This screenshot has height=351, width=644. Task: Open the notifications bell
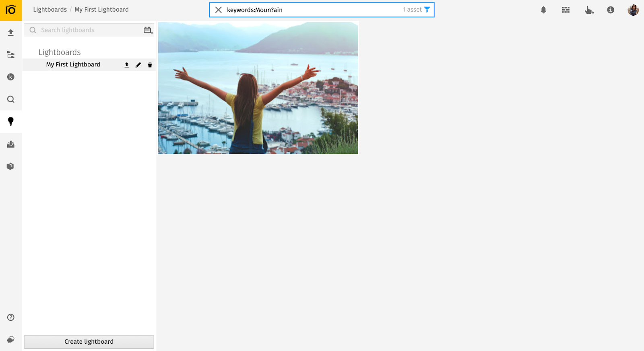[543, 10]
